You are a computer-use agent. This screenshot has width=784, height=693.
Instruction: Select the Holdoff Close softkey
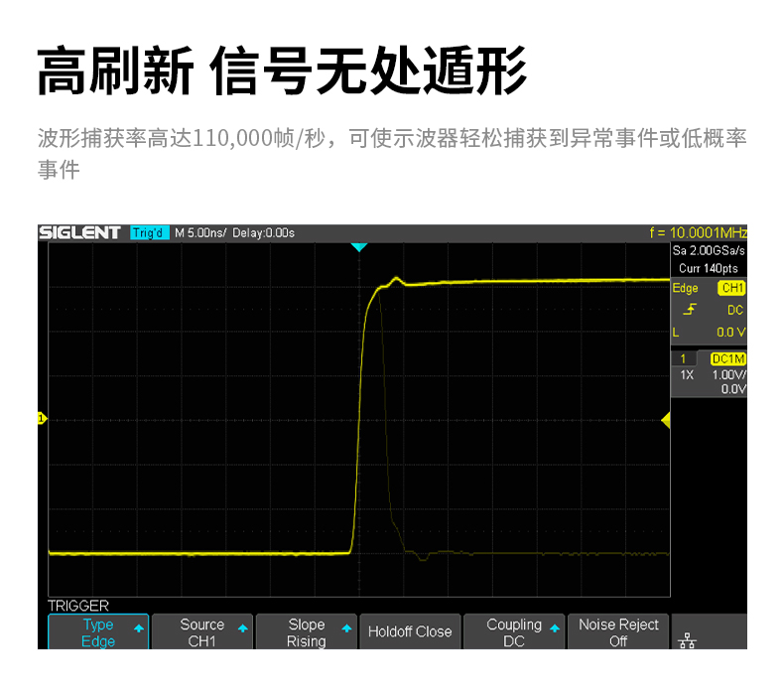coord(410,632)
